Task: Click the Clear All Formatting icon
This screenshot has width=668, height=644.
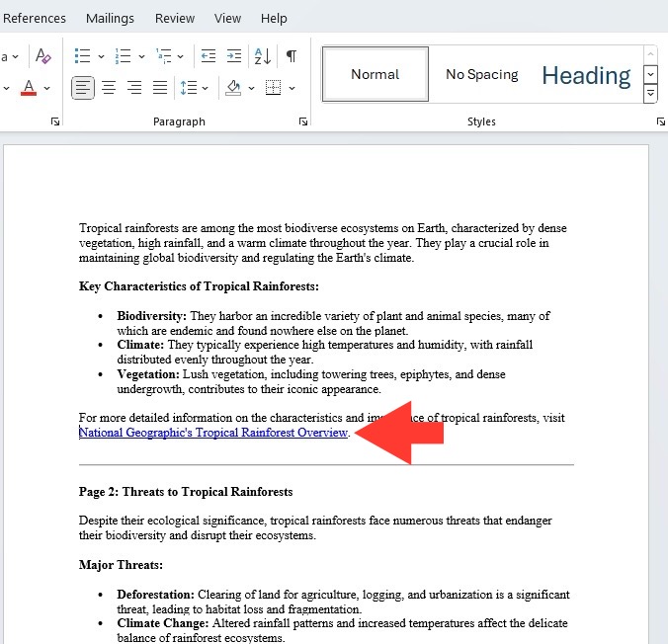Action: coord(43,55)
